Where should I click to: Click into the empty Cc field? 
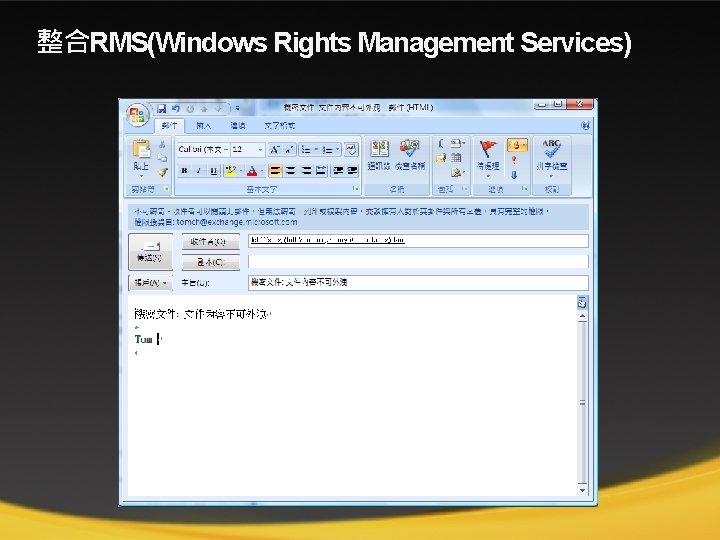418,261
